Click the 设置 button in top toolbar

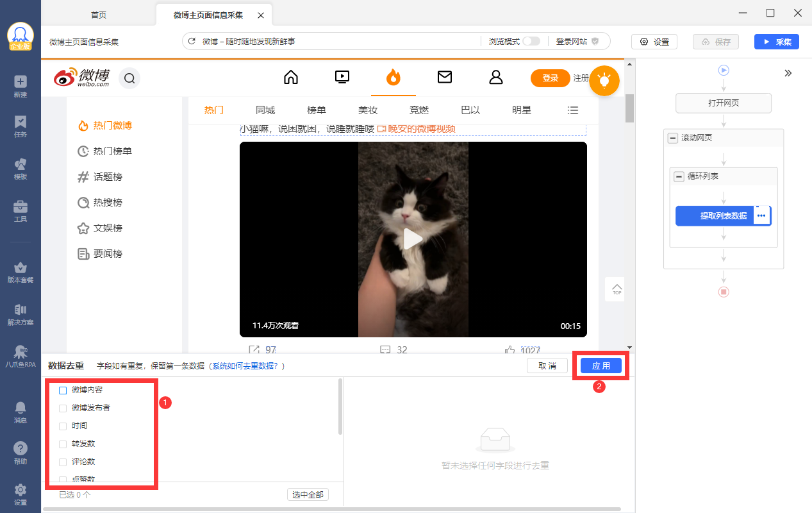(x=654, y=42)
